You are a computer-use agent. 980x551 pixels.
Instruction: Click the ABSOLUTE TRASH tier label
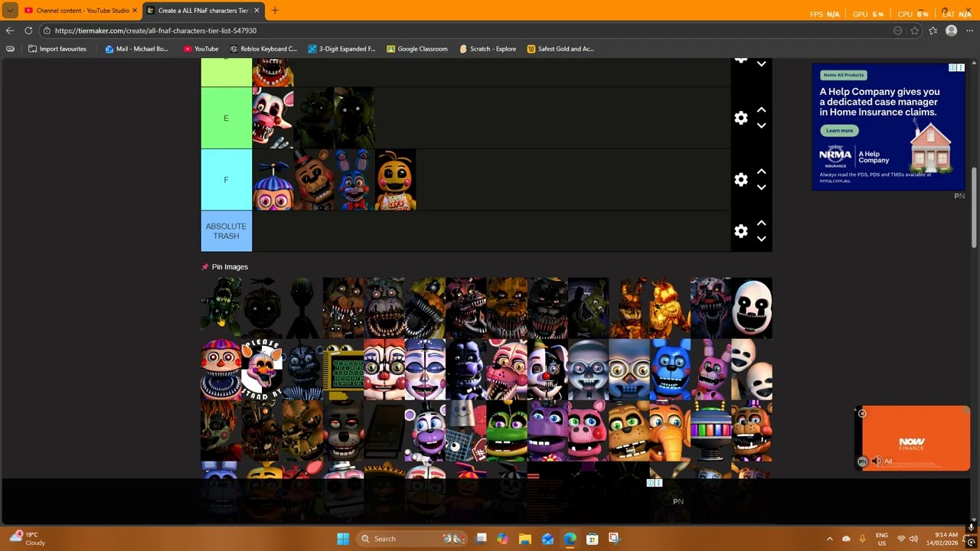click(x=226, y=231)
